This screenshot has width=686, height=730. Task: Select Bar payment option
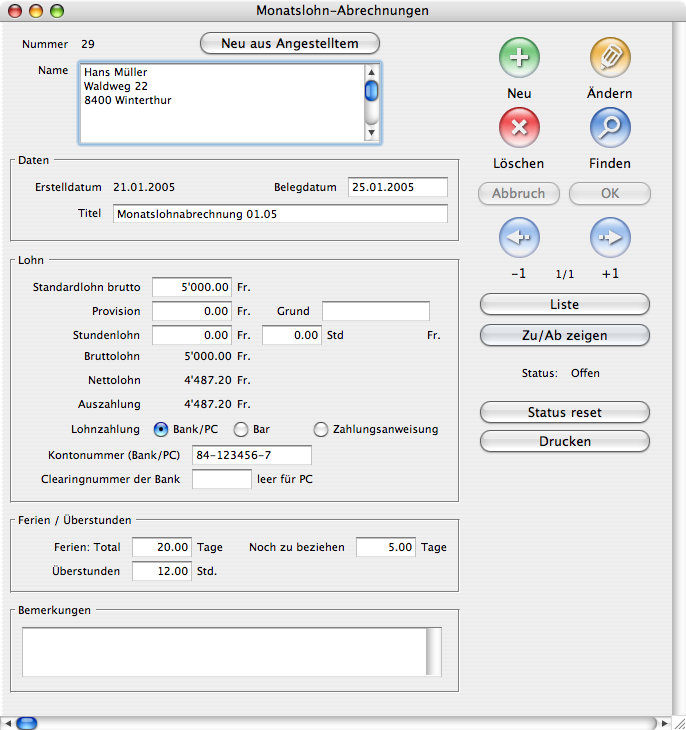pos(241,430)
